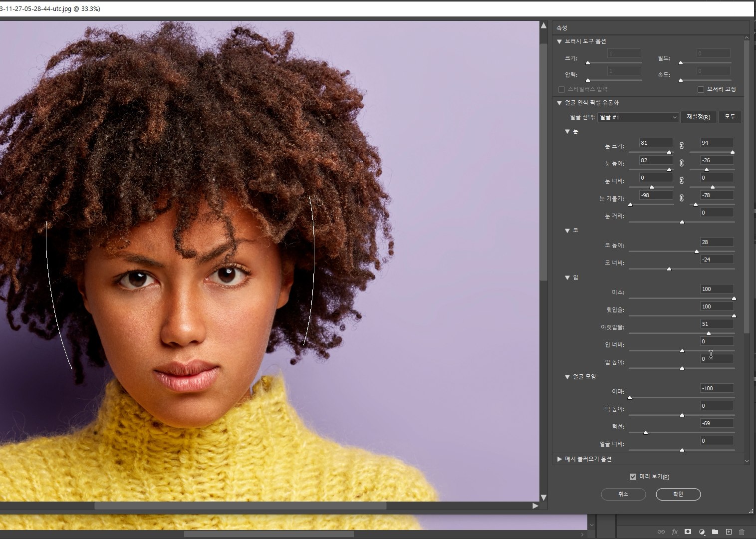This screenshot has width=756, height=539.
Task: Click the preview vertical scrollbar thumb
Action: 543,162
